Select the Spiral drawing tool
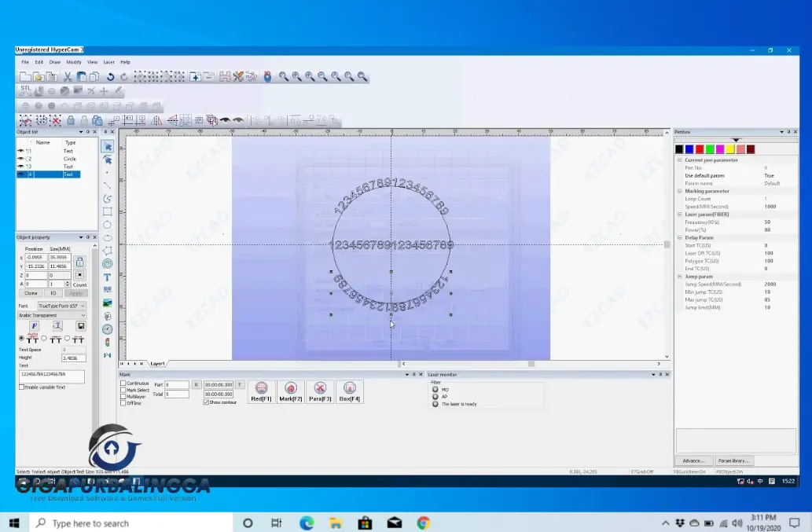The image size is (812, 532). pyautogui.click(x=107, y=264)
